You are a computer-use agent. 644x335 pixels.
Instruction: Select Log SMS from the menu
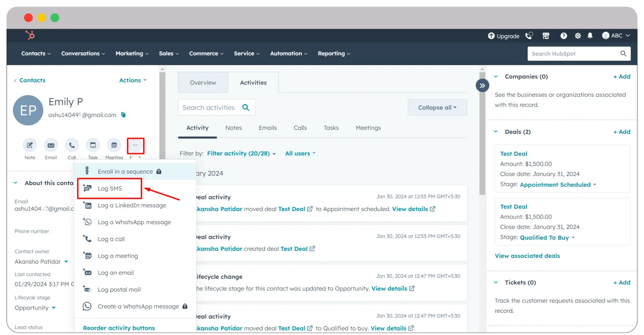pos(110,188)
